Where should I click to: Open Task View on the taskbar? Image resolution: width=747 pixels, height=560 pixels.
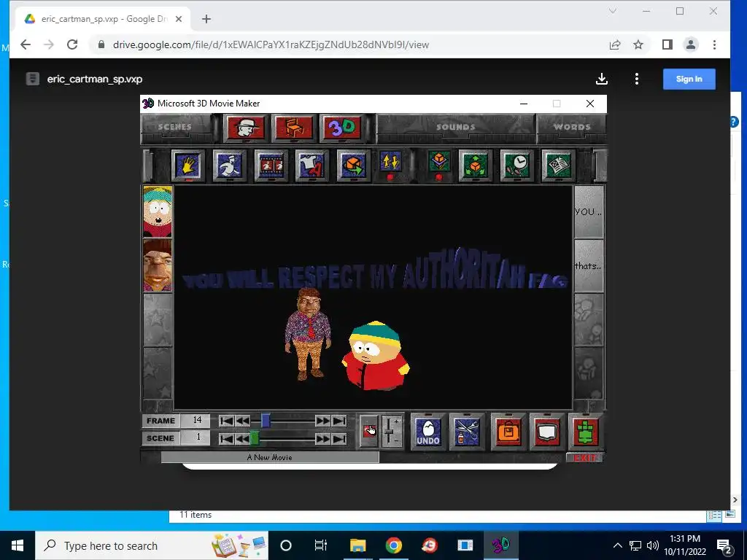[321, 545]
